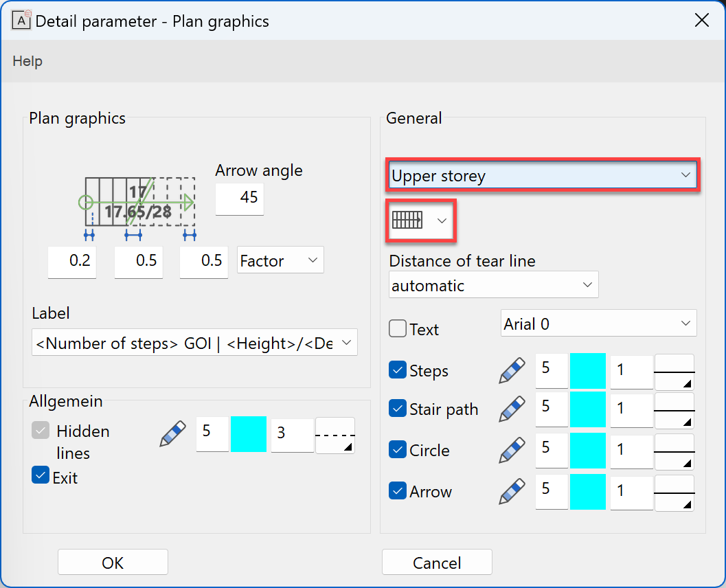Click the pencil icon for Steps
This screenshot has width=726, height=588.
point(513,371)
